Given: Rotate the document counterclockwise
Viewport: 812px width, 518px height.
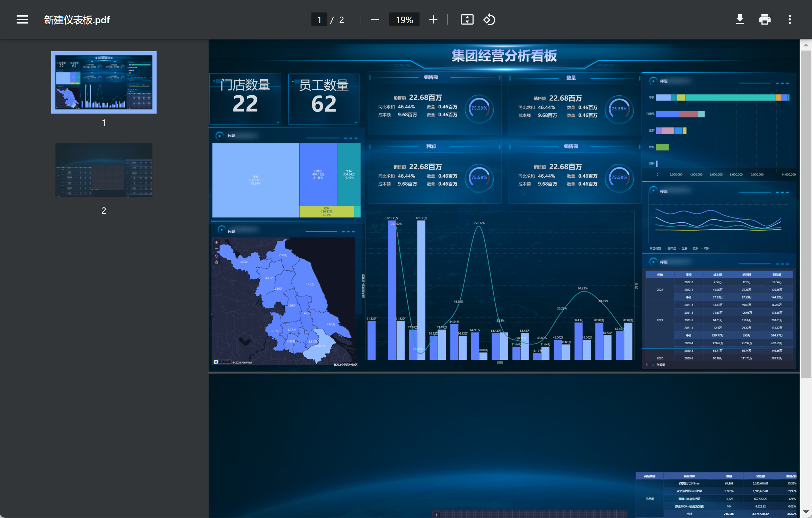Looking at the screenshot, I should coord(489,20).
